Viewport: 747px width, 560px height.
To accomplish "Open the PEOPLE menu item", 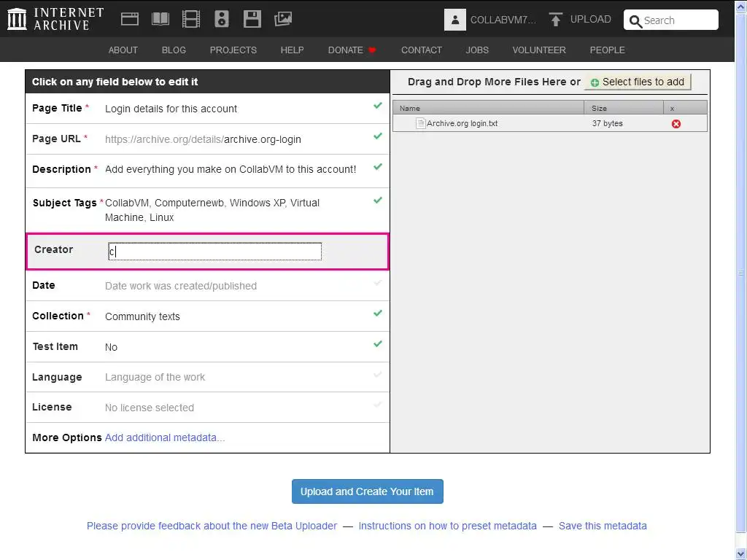I will pos(608,50).
